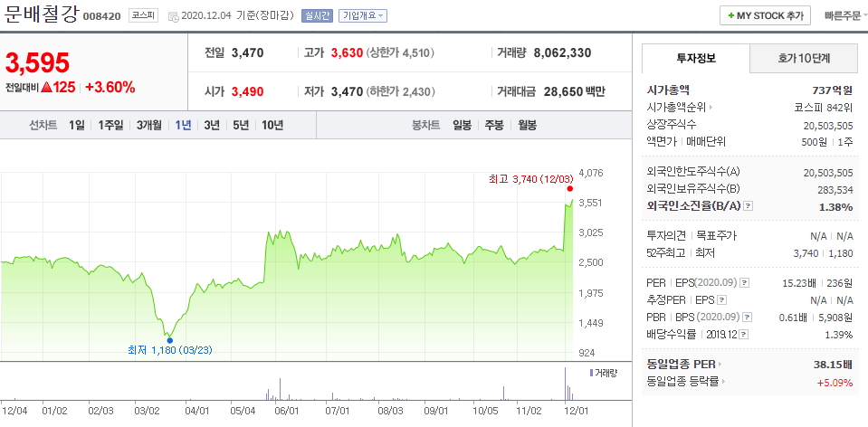Click the 코스피 market badge

tap(143, 15)
